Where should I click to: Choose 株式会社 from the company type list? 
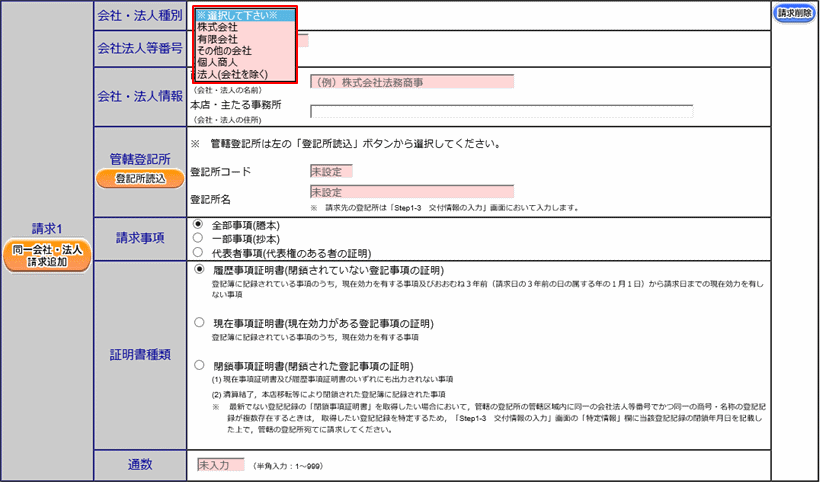[245, 27]
